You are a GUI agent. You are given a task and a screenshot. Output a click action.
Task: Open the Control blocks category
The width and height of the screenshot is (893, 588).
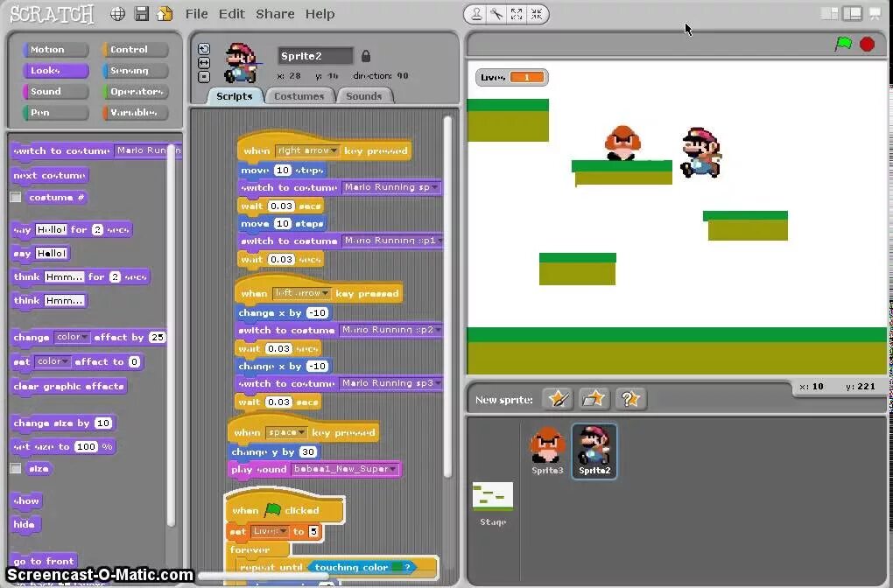(136, 50)
